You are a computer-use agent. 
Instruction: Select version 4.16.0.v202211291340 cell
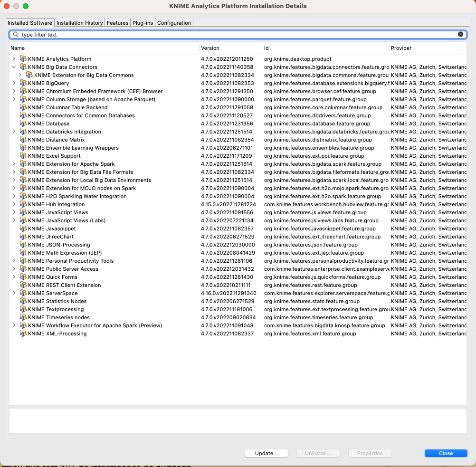click(228, 293)
